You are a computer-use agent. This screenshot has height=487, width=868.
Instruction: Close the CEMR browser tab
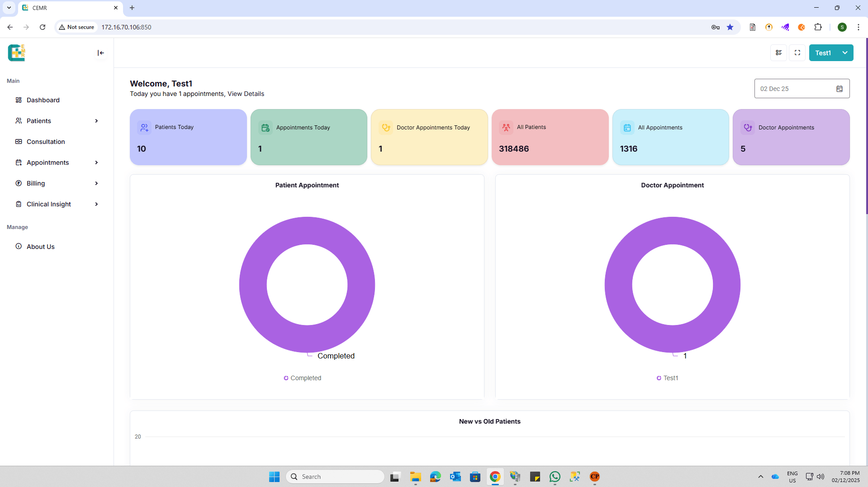coord(115,8)
